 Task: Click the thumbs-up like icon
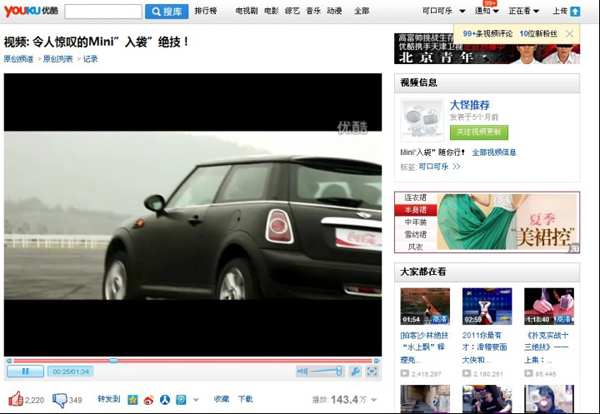[16, 399]
